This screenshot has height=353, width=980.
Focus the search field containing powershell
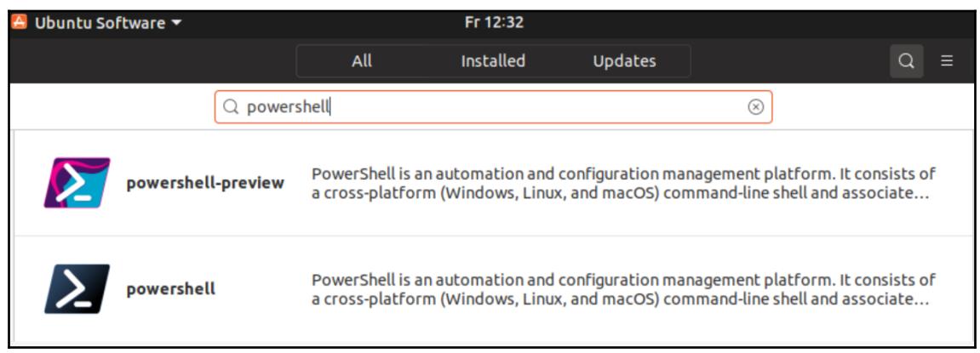(493, 107)
